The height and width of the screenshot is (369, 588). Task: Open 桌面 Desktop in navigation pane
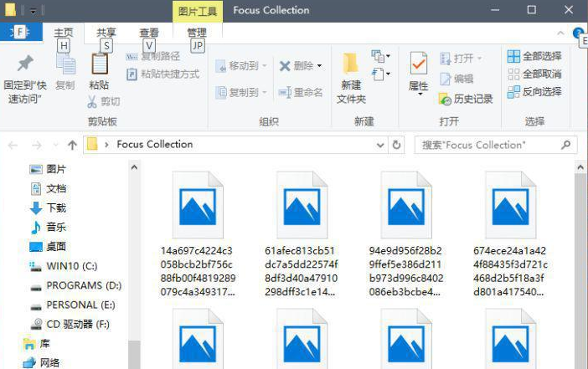(48, 247)
